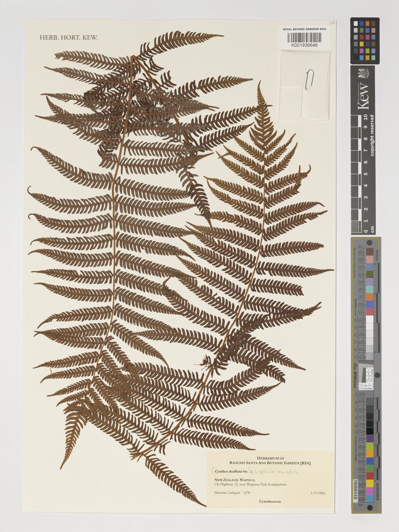Click the "ROYAL BOTANIC GARDENS KEW" label header

pyautogui.click(x=304, y=29)
